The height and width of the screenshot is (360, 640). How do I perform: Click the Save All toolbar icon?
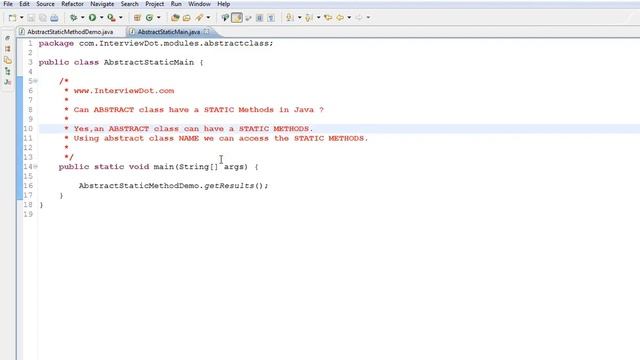coord(42,18)
